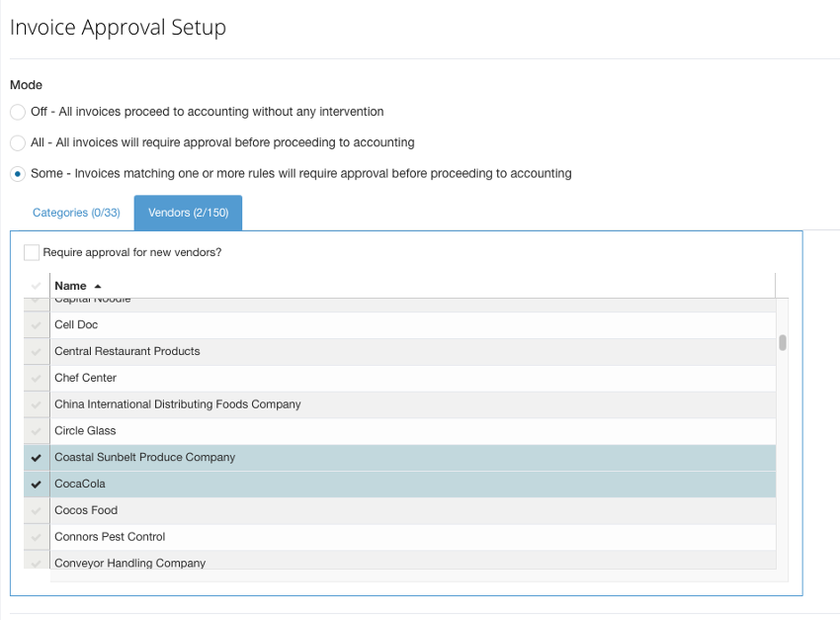
Task: Check the Central Restaurant Products checkmark
Action: pos(37,352)
